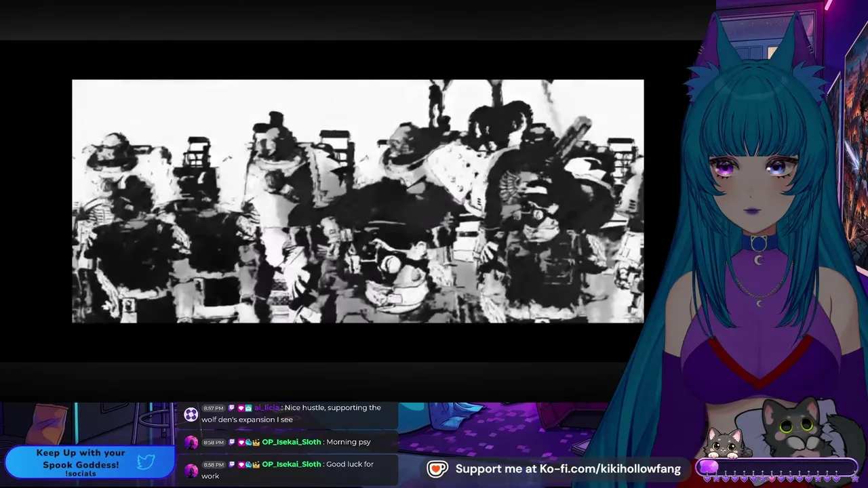Click the Twitch badge on the "Morning psy" message

(x=231, y=443)
